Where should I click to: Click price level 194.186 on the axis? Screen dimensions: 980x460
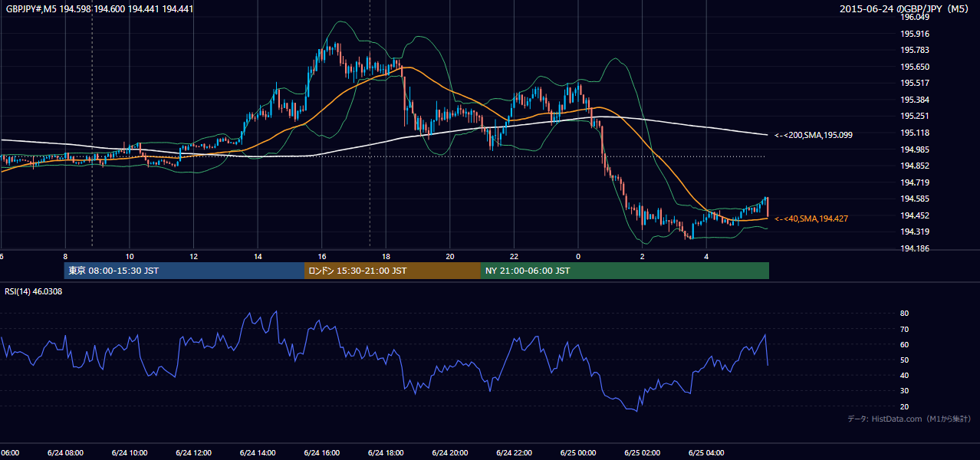(x=915, y=248)
